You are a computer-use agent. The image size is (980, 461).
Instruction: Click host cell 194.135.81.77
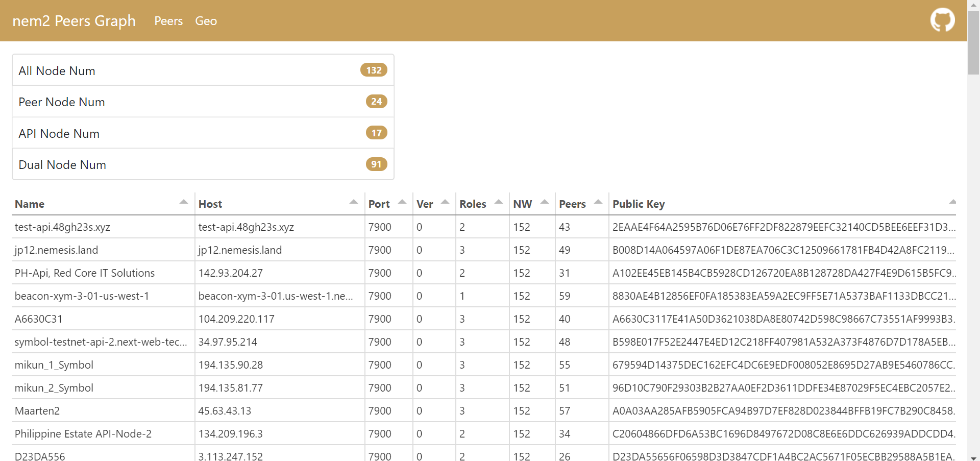click(x=280, y=387)
